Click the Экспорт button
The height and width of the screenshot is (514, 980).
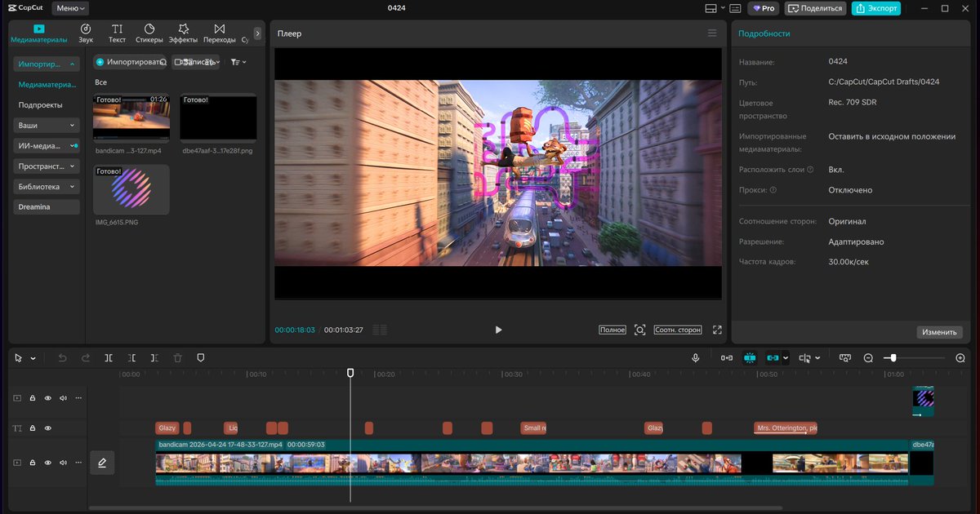(875, 8)
